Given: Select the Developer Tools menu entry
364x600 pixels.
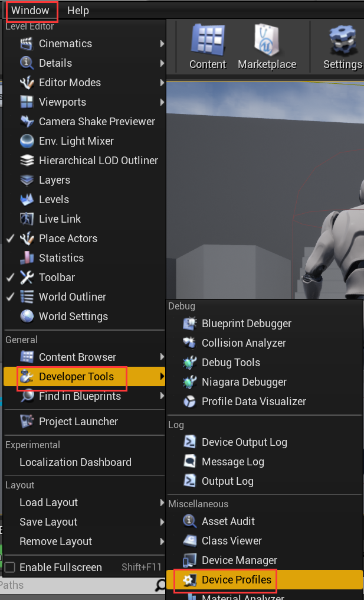Looking at the screenshot, I should [x=84, y=377].
